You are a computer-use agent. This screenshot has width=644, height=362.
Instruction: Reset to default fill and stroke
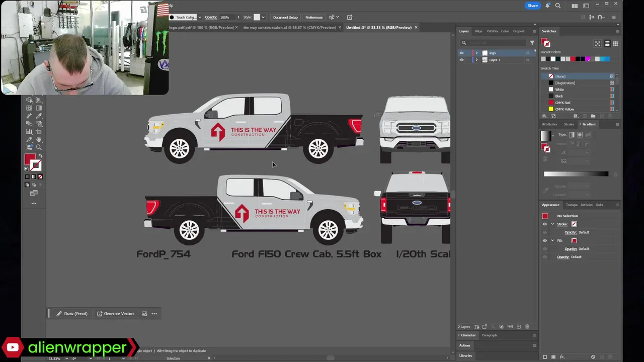[27, 169]
